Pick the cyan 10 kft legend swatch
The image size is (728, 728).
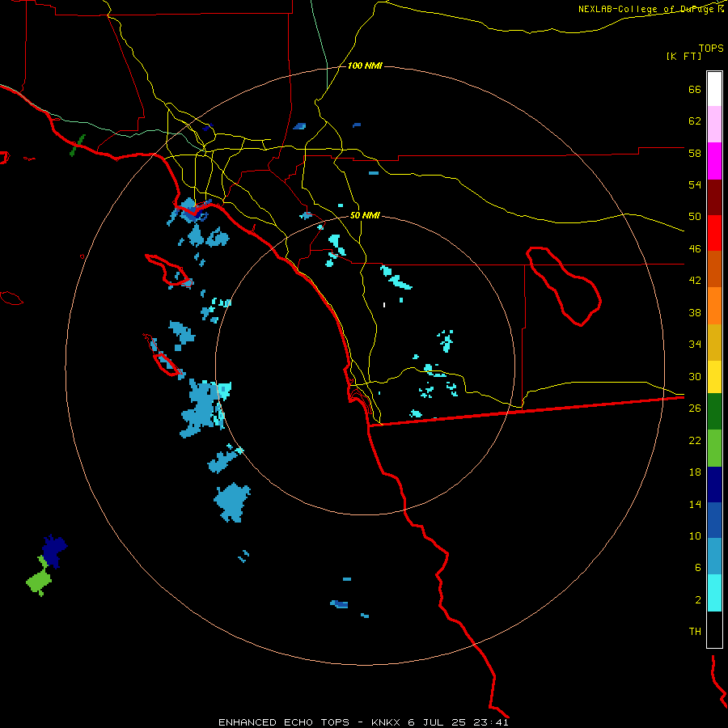(x=714, y=593)
